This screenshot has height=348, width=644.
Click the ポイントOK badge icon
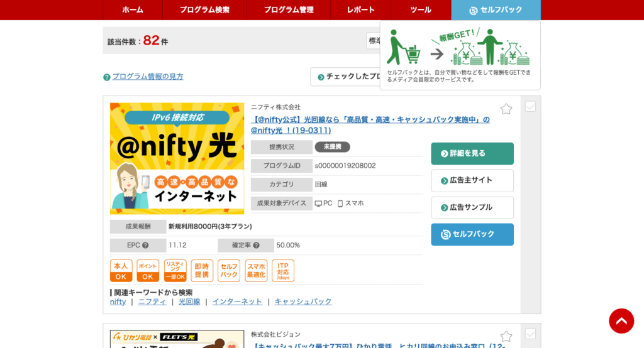[148, 271]
